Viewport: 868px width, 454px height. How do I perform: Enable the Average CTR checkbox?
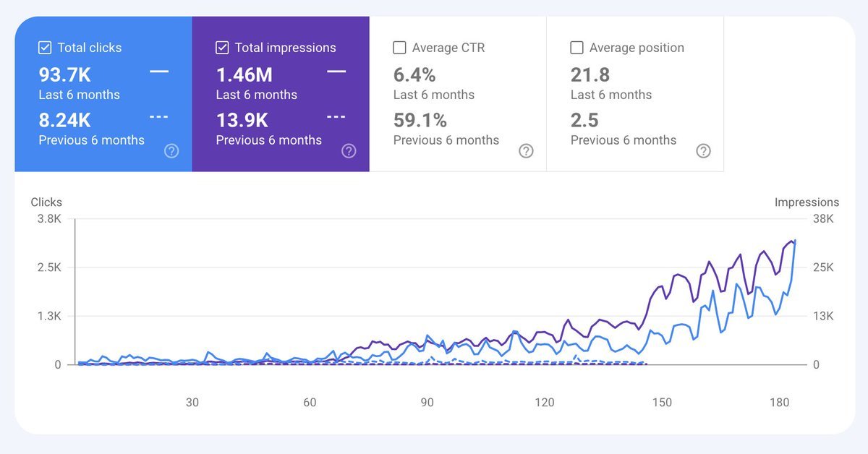point(399,48)
